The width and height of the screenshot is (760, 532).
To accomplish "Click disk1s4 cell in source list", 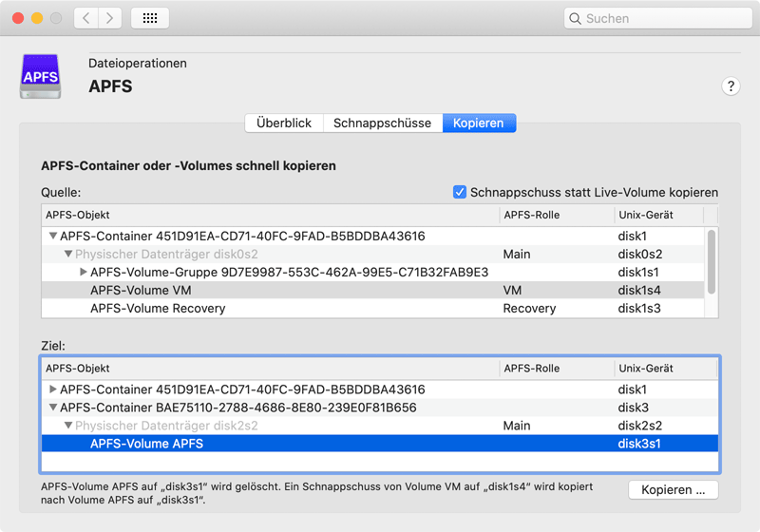I will 639,291.
